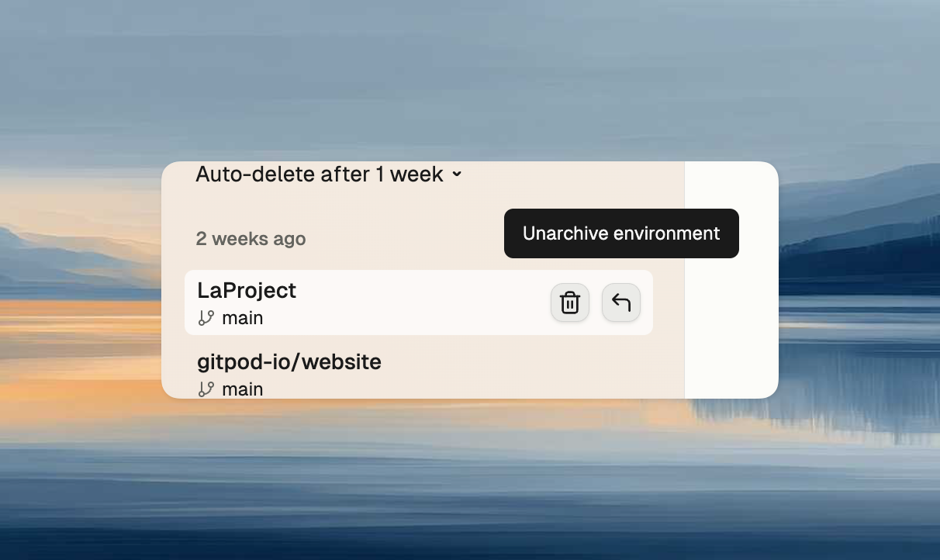The image size is (940, 560).
Task: Click the LaProject title text
Action: pos(247,290)
